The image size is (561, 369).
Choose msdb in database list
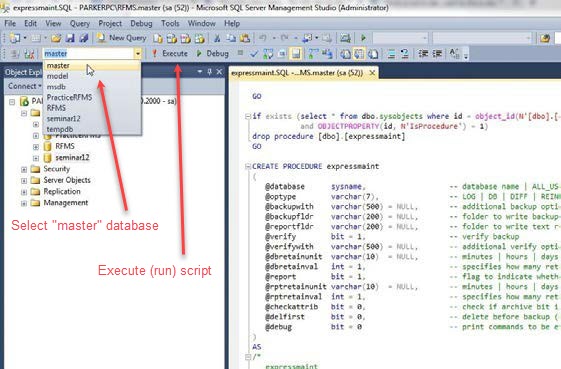[92, 87]
